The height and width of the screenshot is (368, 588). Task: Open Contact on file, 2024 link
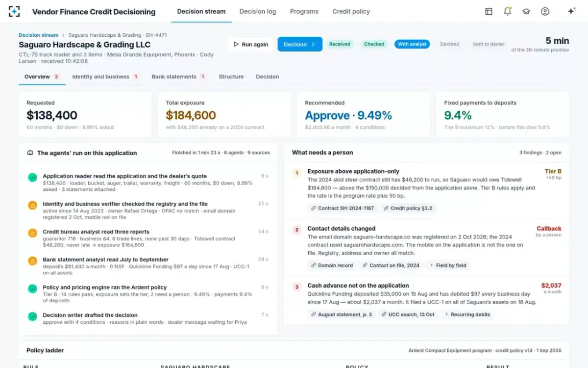[391, 265]
